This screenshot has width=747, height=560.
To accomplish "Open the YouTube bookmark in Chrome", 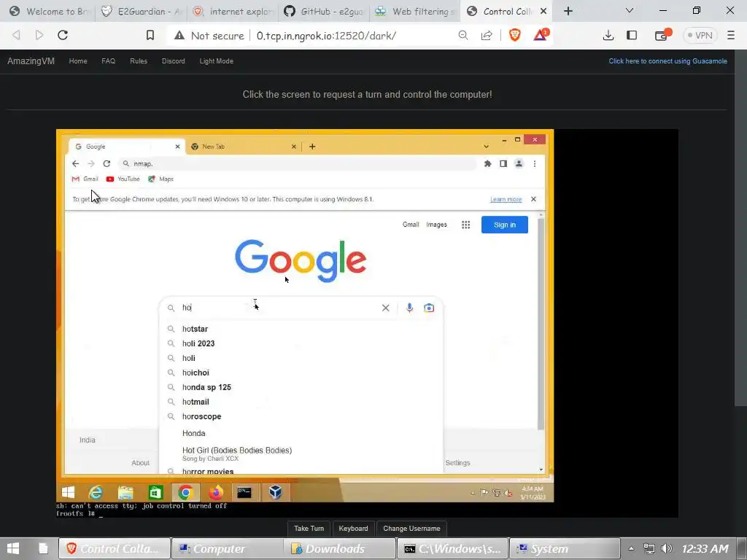I will pos(123,179).
